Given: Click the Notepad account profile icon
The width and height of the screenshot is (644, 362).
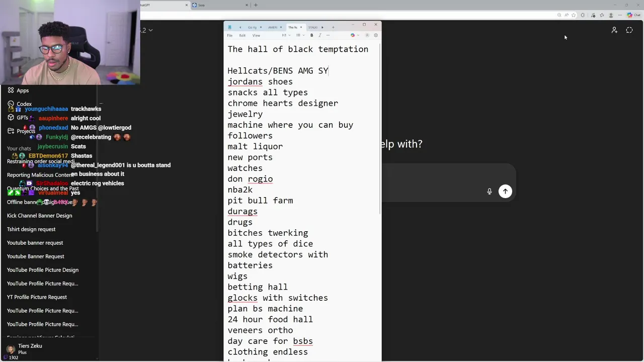Looking at the screenshot, I should (367, 35).
